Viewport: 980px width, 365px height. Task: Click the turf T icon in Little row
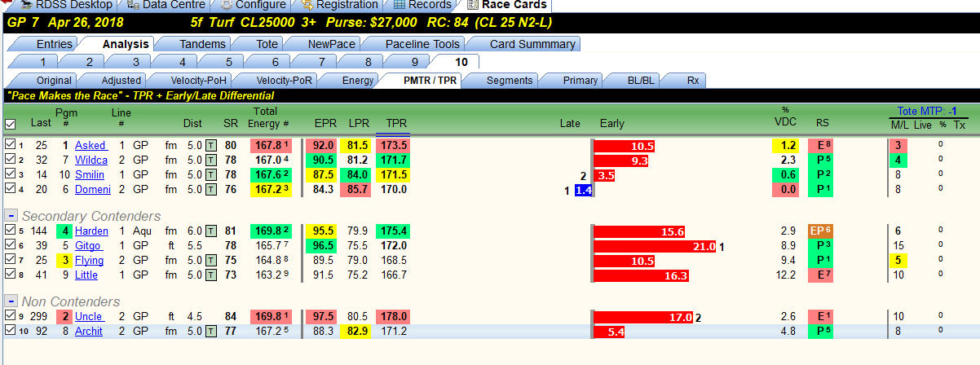[211, 275]
